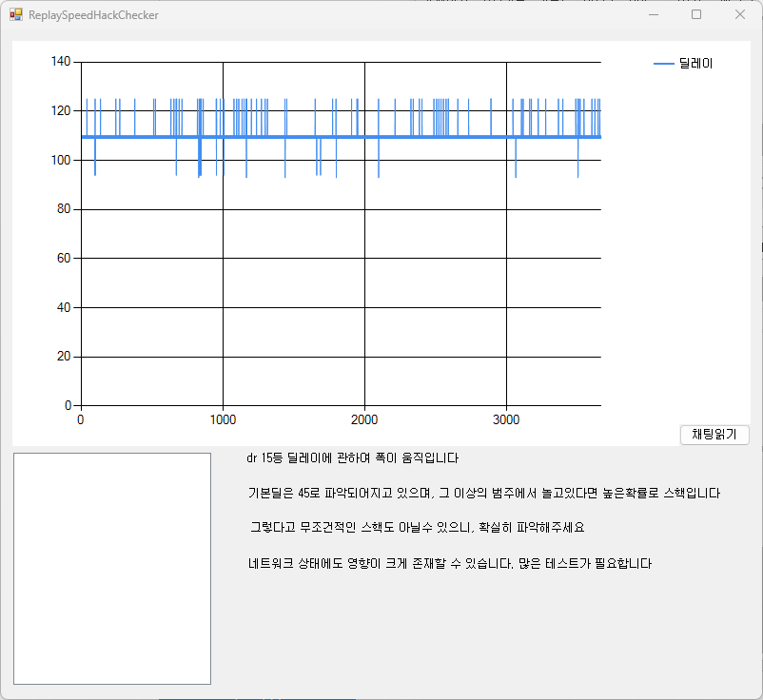Viewport: 763px width, 700px height.
Task: Click the 3000 label on the x-axis
Action: pos(506,420)
